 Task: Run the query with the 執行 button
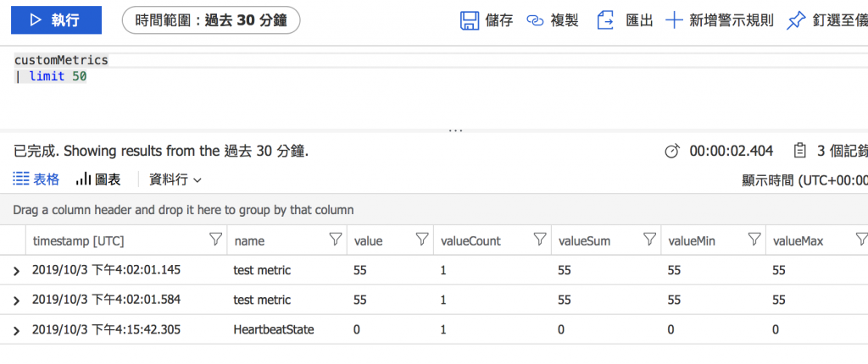click(57, 20)
